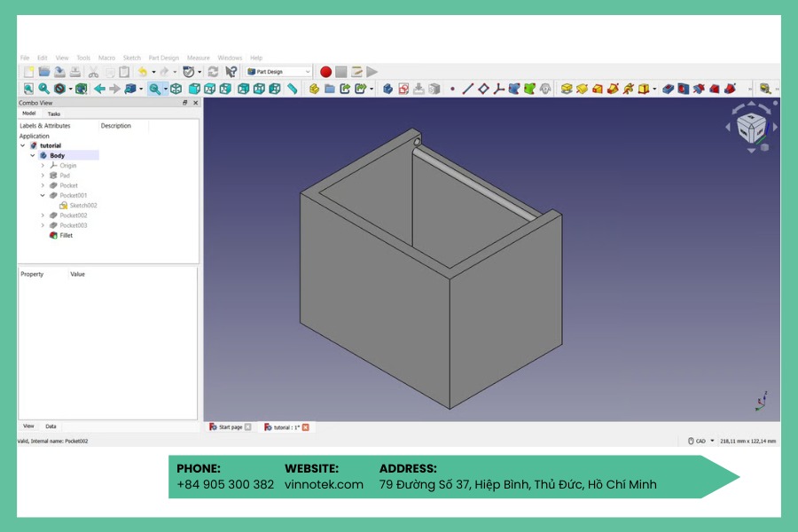Open the Sketch menu
This screenshot has width=798, height=532.
pyautogui.click(x=132, y=58)
